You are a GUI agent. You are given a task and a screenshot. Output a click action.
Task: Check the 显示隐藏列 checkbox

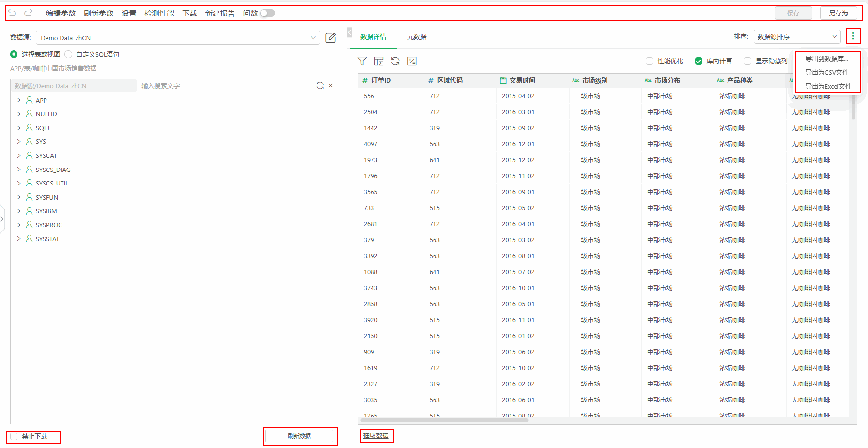[747, 61]
